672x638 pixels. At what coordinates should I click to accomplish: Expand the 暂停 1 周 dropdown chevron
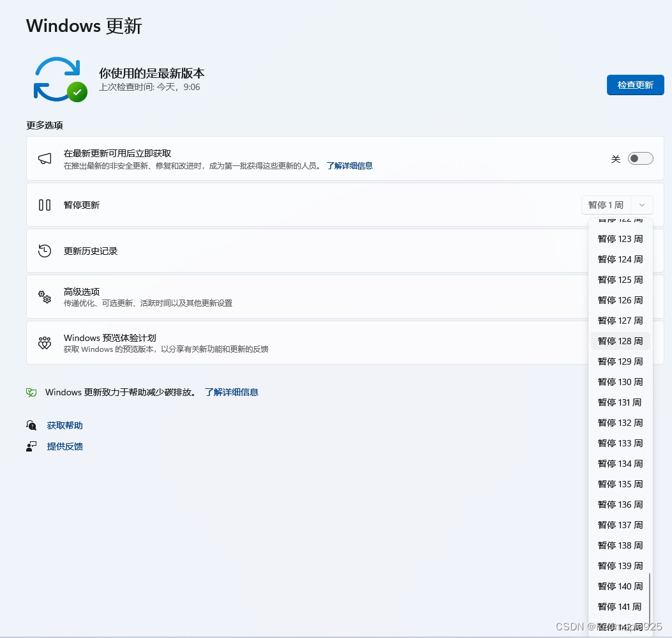coord(642,205)
